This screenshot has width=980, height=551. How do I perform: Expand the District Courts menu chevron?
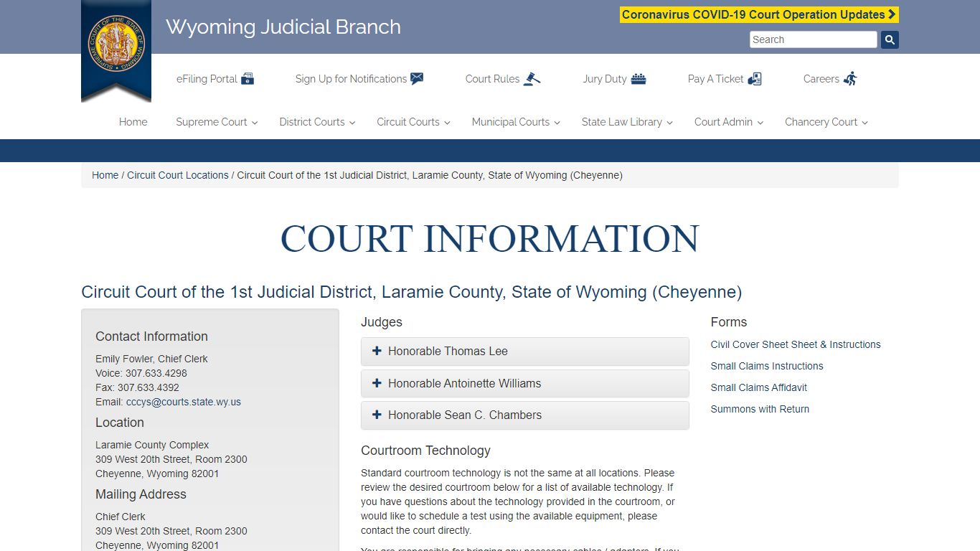[352, 123]
